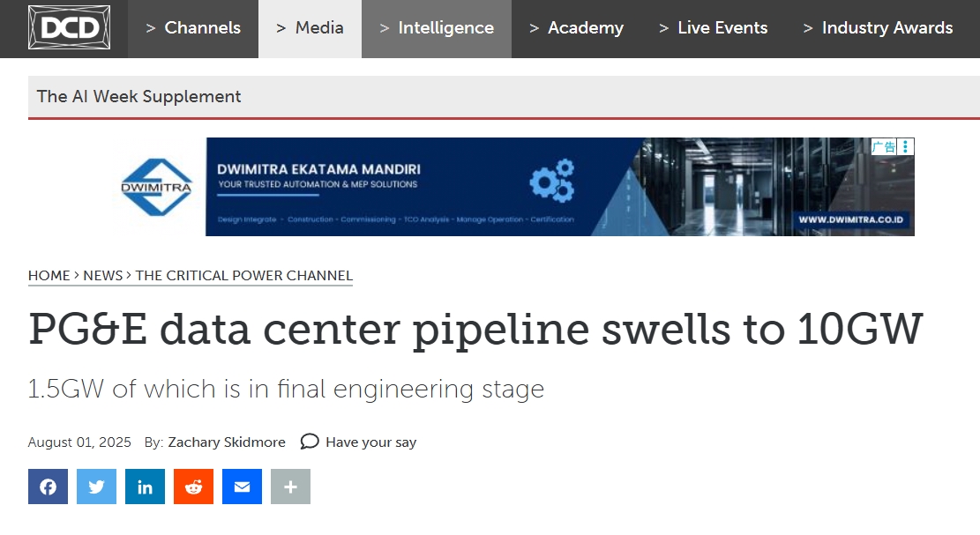Share article on Twitter
The height and width of the screenshot is (535, 980).
(96, 487)
